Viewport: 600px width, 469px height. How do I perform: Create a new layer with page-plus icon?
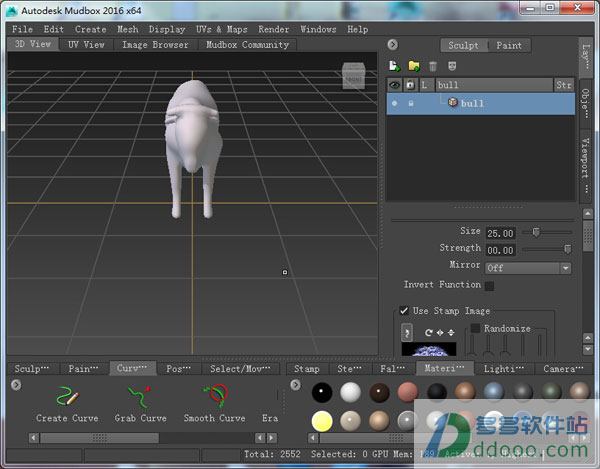pyautogui.click(x=395, y=66)
